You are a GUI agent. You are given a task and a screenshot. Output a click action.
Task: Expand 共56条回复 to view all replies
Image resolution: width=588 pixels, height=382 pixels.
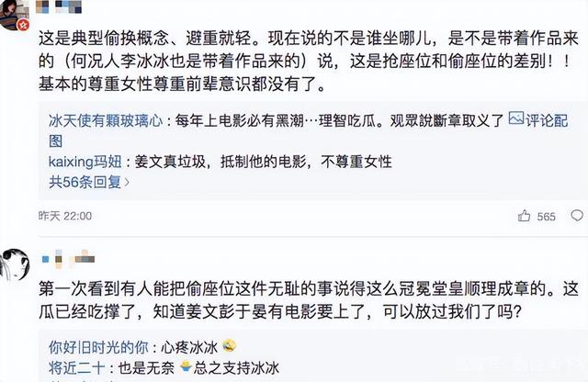coord(89,182)
